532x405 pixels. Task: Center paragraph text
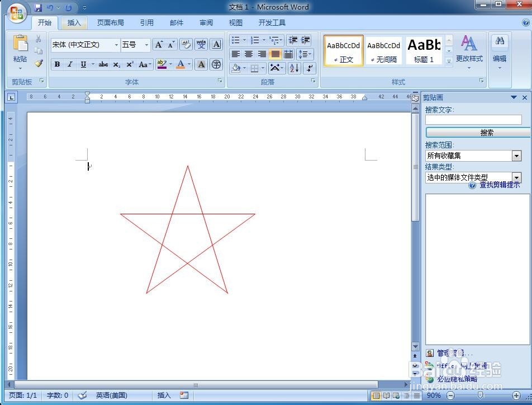249,54
